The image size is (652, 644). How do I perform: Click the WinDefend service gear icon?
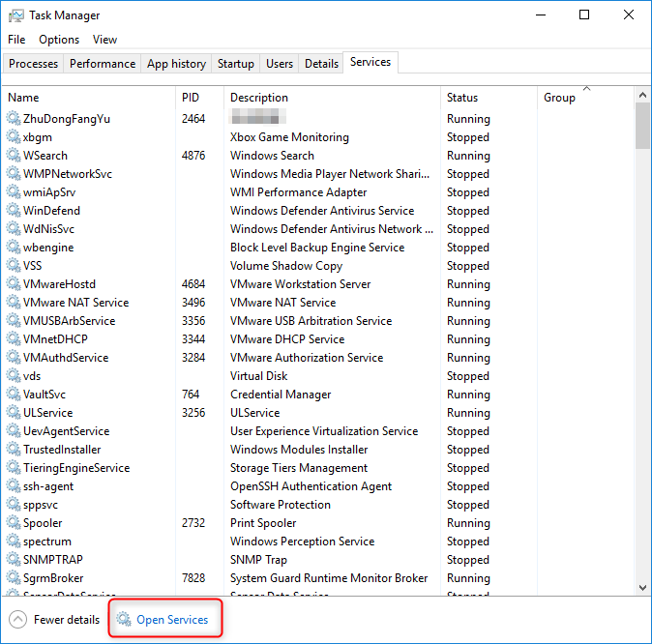coord(14,211)
